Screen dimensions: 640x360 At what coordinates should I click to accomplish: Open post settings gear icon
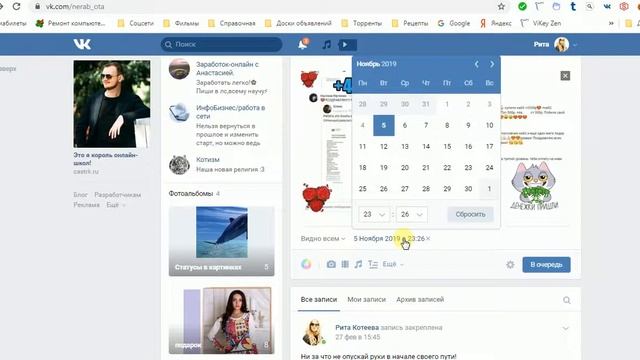point(510,264)
